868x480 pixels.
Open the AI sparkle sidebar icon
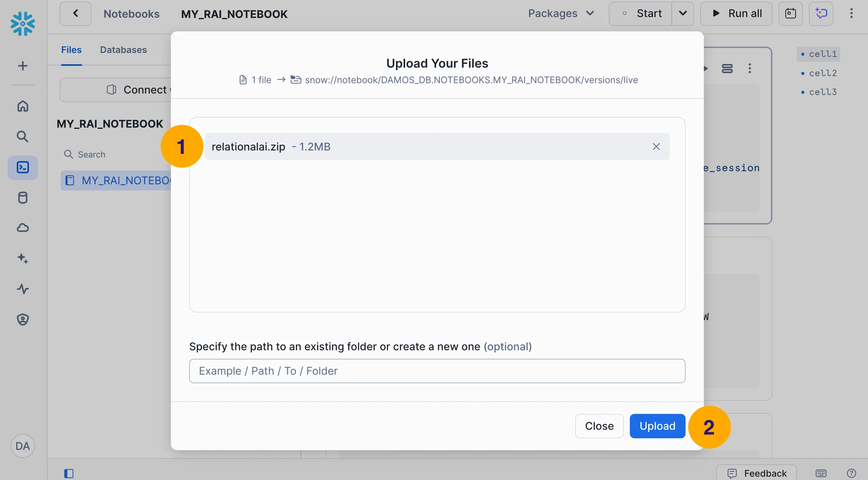point(23,259)
